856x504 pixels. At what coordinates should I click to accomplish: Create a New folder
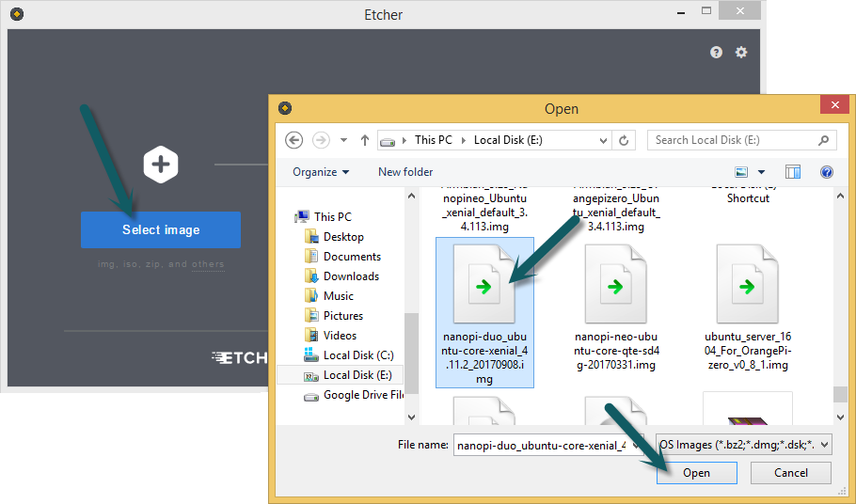pyautogui.click(x=405, y=172)
